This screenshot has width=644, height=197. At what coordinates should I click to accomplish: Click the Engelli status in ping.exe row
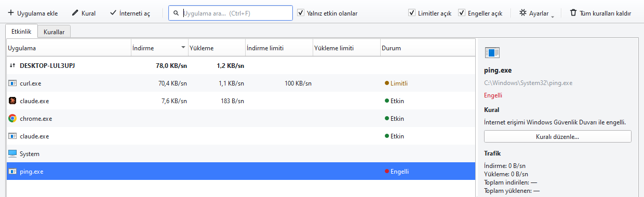tap(400, 172)
